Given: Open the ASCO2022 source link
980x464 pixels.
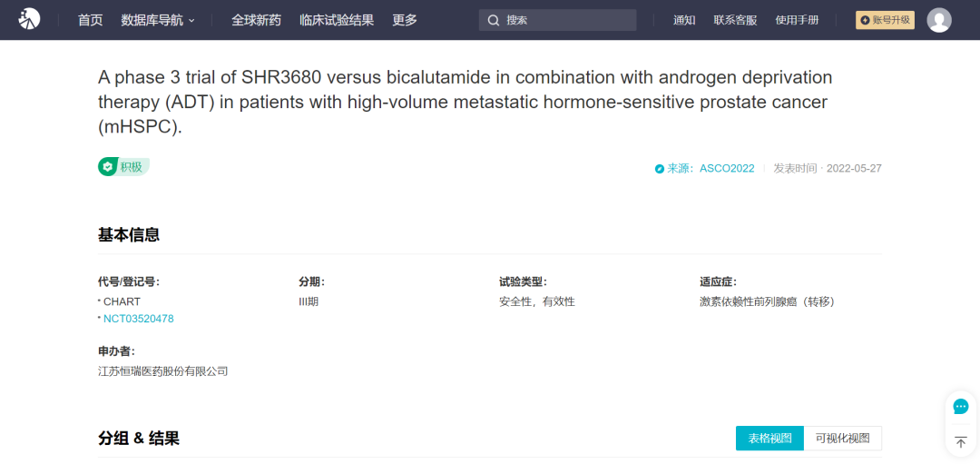Looking at the screenshot, I should 727,168.
